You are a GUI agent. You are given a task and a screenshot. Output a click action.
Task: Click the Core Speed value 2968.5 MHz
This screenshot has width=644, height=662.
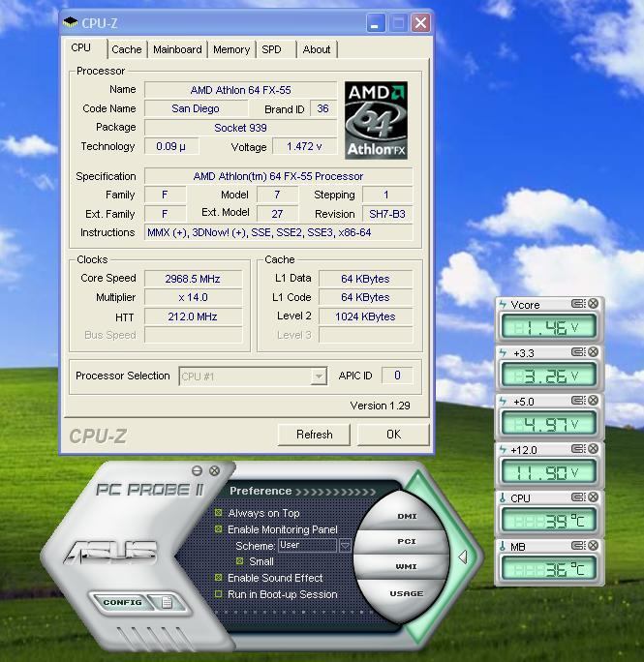(193, 279)
